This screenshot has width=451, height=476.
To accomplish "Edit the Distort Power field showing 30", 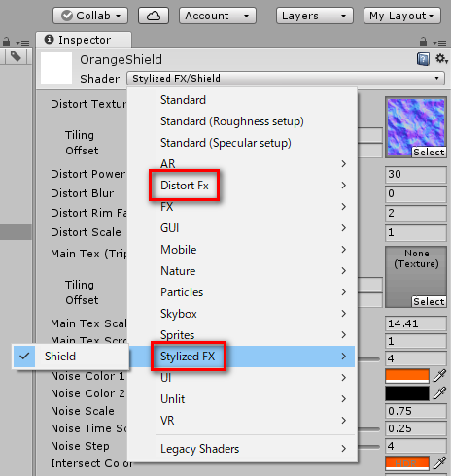I will pyautogui.click(x=416, y=174).
